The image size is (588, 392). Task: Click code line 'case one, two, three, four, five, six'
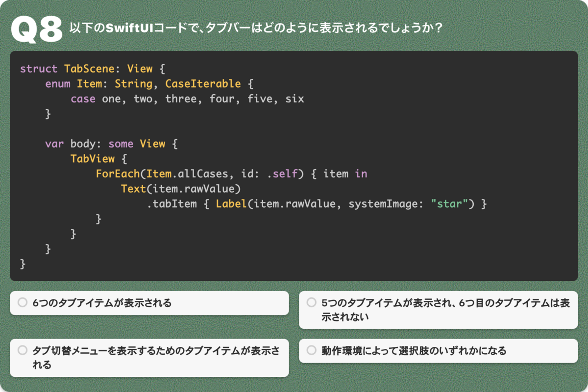tap(187, 99)
